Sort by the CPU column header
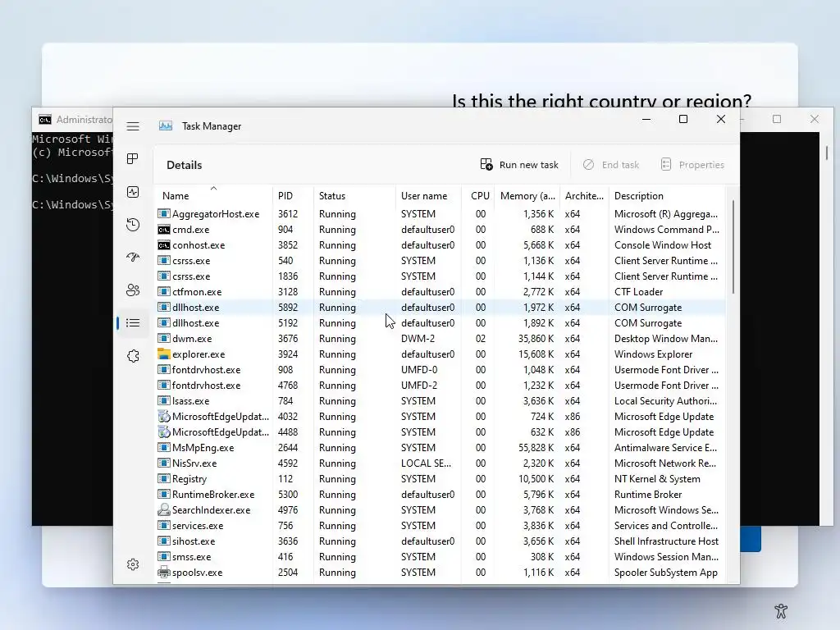This screenshot has height=630, width=840. click(x=478, y=195)
